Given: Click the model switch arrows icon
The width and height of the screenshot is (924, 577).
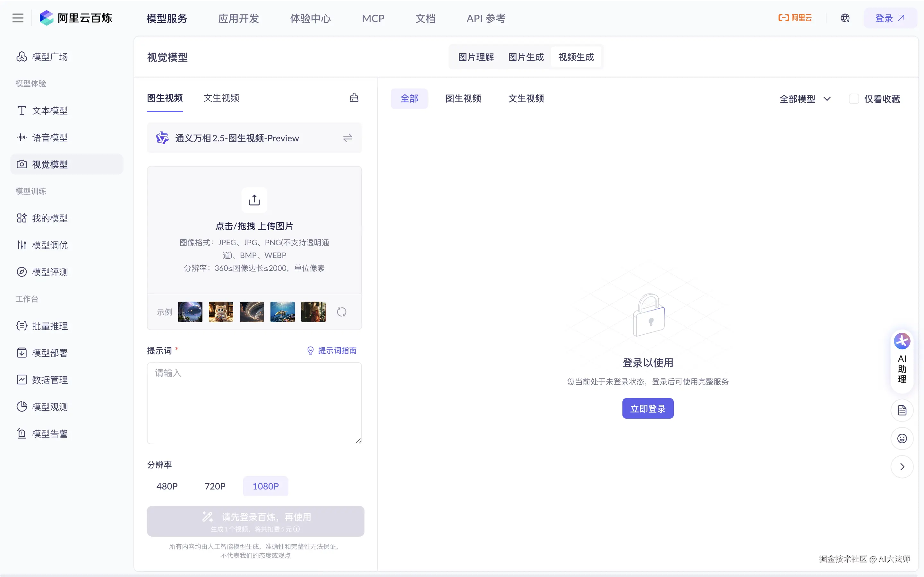Looking at the screenshot, I should (x=347, y=138).
